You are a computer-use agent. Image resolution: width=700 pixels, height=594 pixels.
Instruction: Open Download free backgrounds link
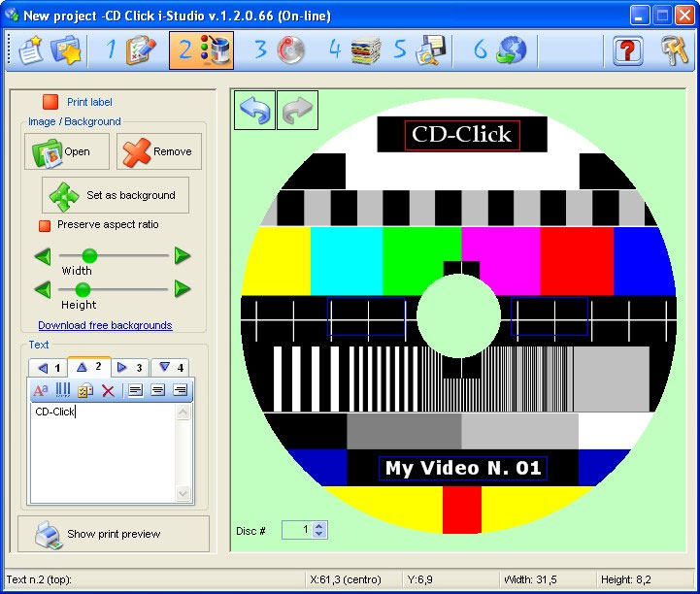click(x=105, y=325)
